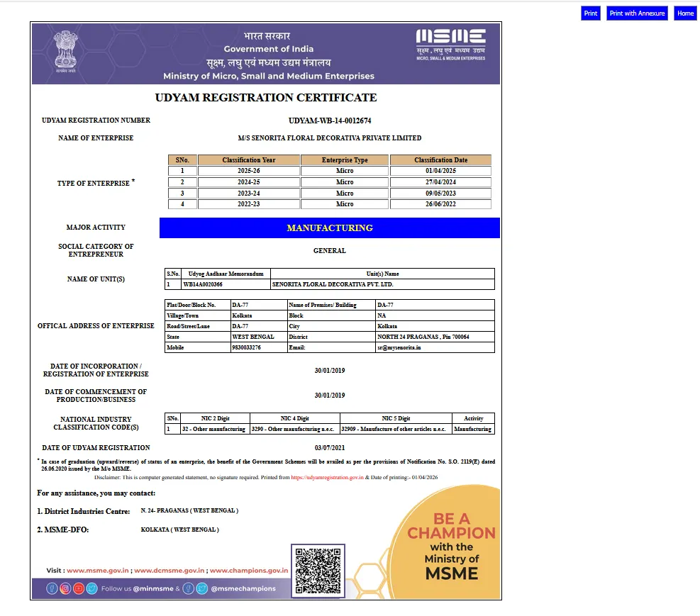Viewport: 700px width, 616px height.
Task: Click the QR code on the certificate
Action: (x=318, y=571)
